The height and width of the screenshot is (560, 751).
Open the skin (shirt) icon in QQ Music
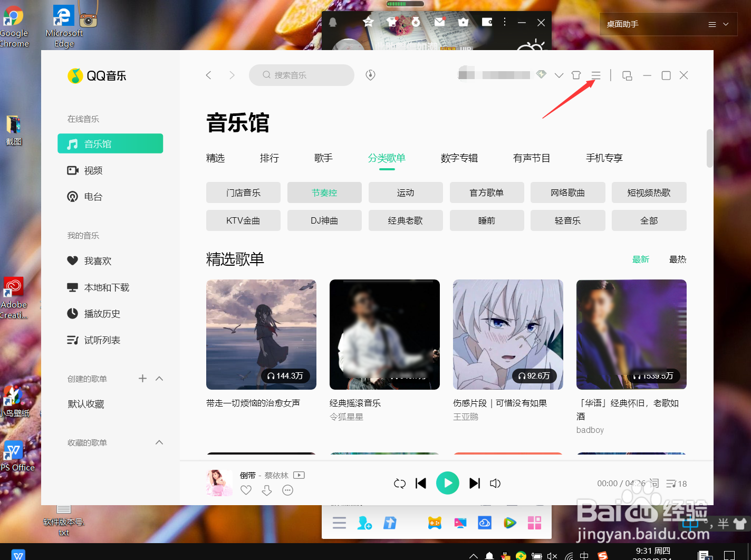pyautogui.click(x=576, y=75)
